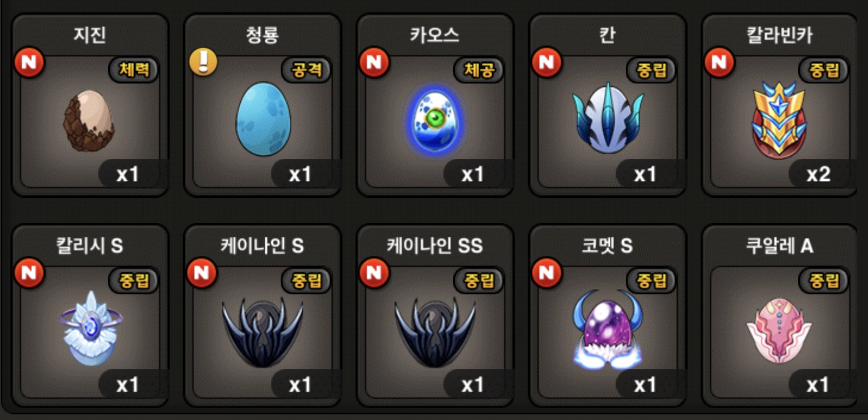Click the 공격 tag on the 청룡 card
Screen dimensions: 868x420
tap(306, 70)
